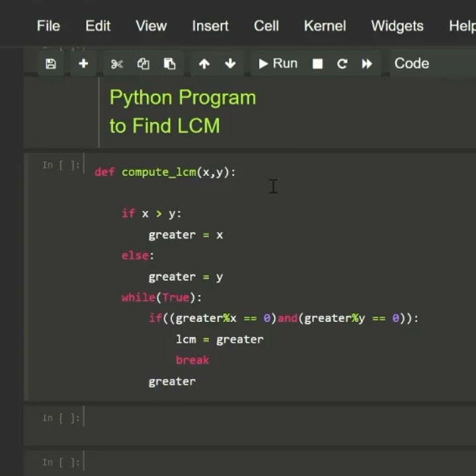Run the selected cell
Viewport: 476px width, 476px height.
pos(278,63)
